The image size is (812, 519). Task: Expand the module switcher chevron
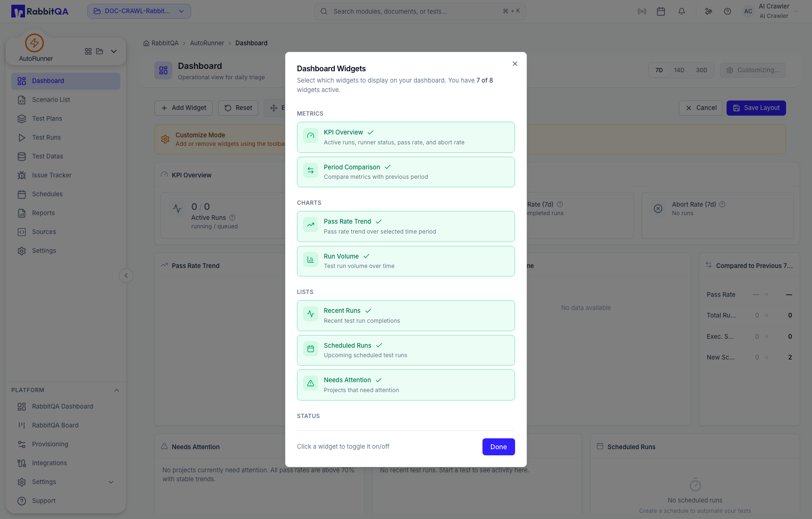point(114,51)
